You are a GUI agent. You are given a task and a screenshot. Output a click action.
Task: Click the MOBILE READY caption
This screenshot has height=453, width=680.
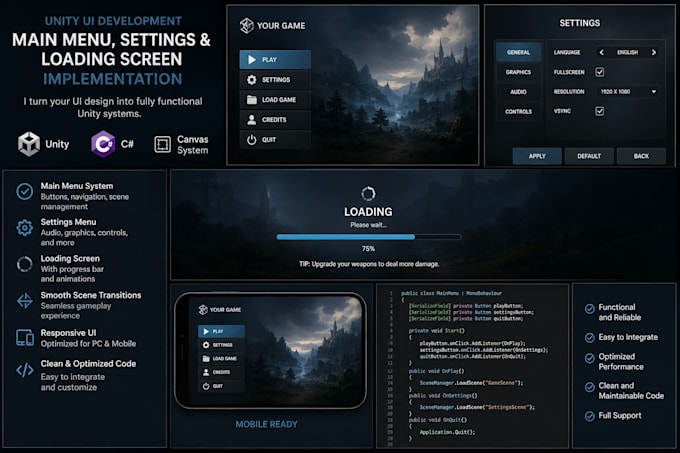pos(266,424)
